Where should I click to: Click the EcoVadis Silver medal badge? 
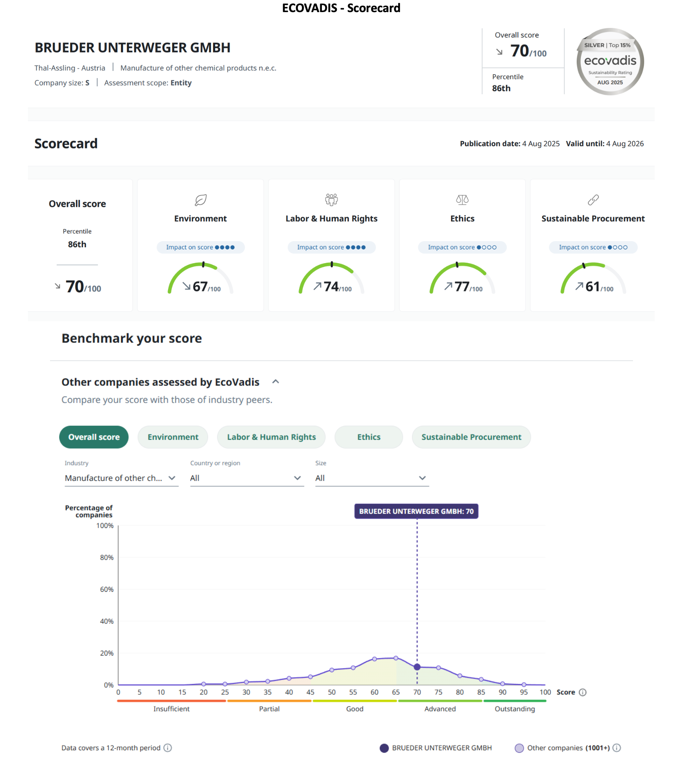(x=610, y=62)
